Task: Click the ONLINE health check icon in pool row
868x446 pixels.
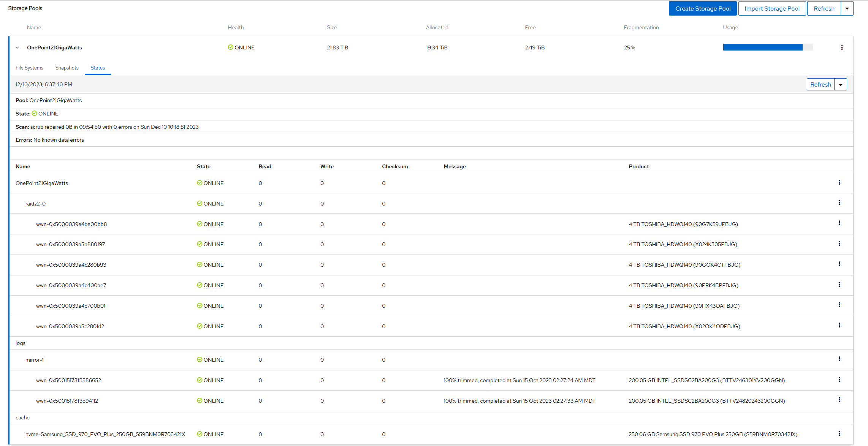Action: tap(230, 47)
